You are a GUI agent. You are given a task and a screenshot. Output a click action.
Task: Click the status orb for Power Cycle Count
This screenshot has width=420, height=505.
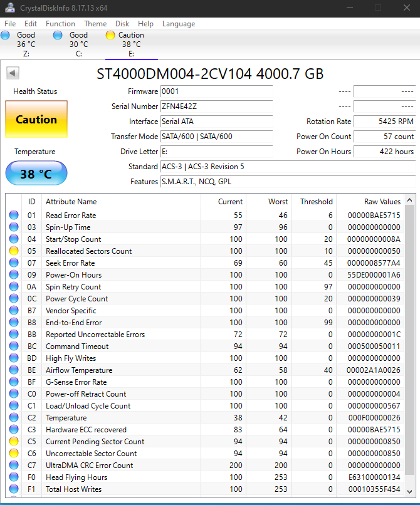pos(14,299)
